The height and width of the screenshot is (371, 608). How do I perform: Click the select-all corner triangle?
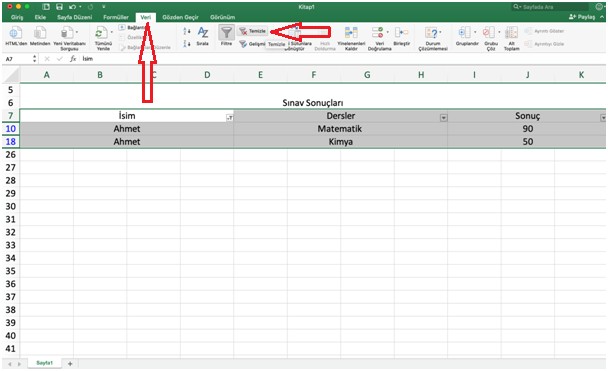(11, 74)
